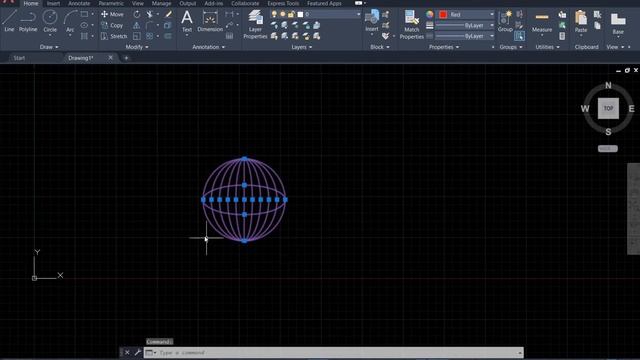Select the Arc tool
This screenshot has height=360, width=640.
tap(70, 22)
